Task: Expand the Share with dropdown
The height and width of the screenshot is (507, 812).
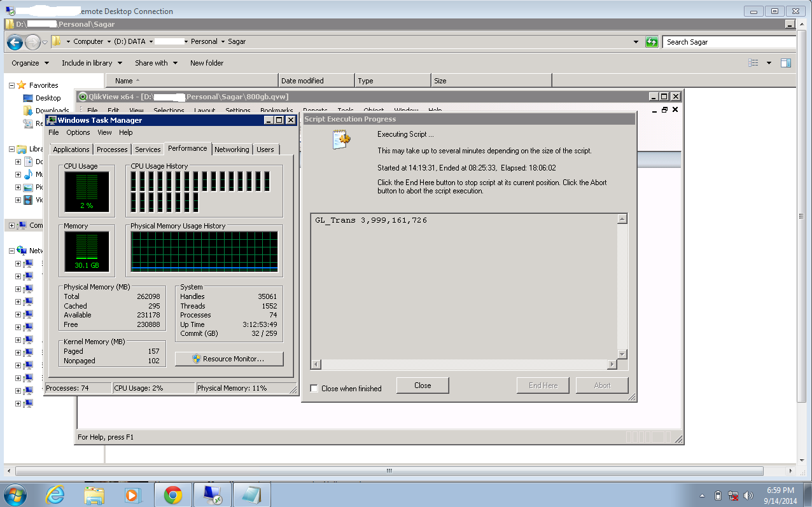Action: point(155,63)
